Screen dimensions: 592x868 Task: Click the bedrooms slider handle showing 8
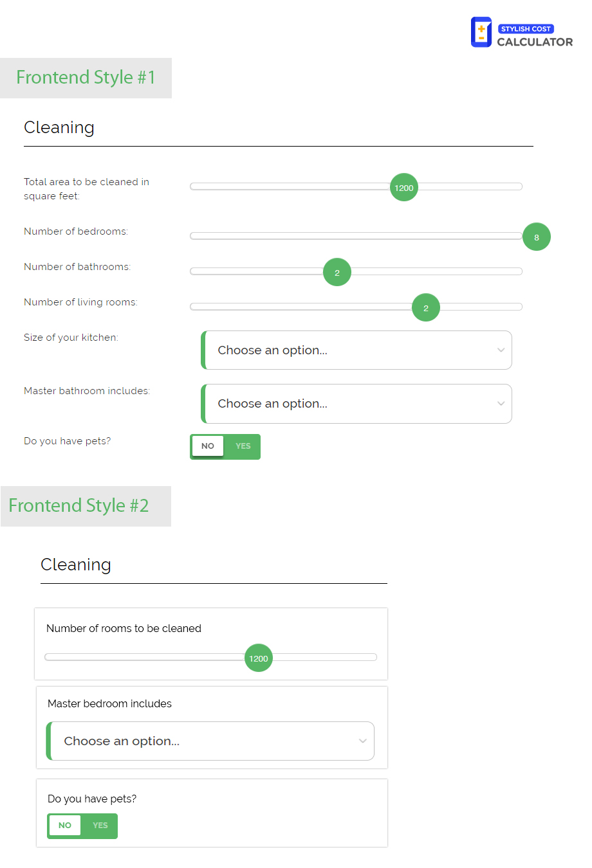click(537, 237)
